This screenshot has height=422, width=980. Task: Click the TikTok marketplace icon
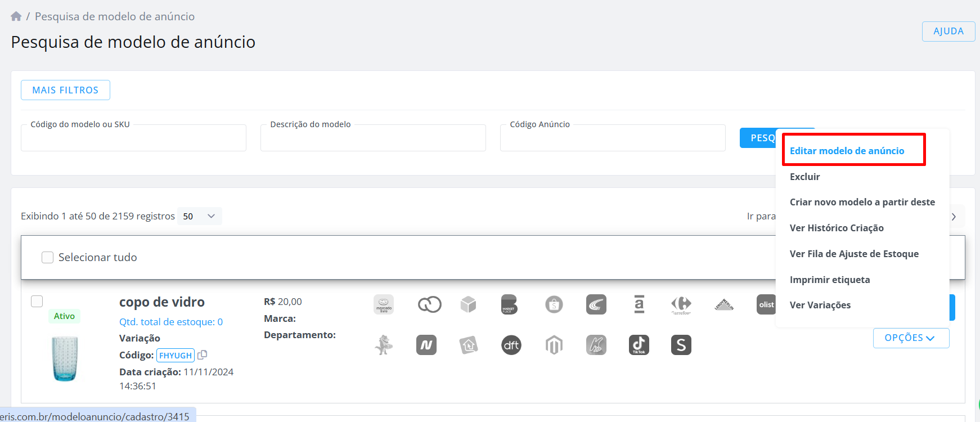[639, 345]
